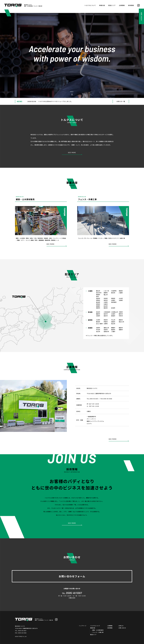
Task: Click 'JOIN US'採用情報 SEE MORE button
Action: point(72,530)
